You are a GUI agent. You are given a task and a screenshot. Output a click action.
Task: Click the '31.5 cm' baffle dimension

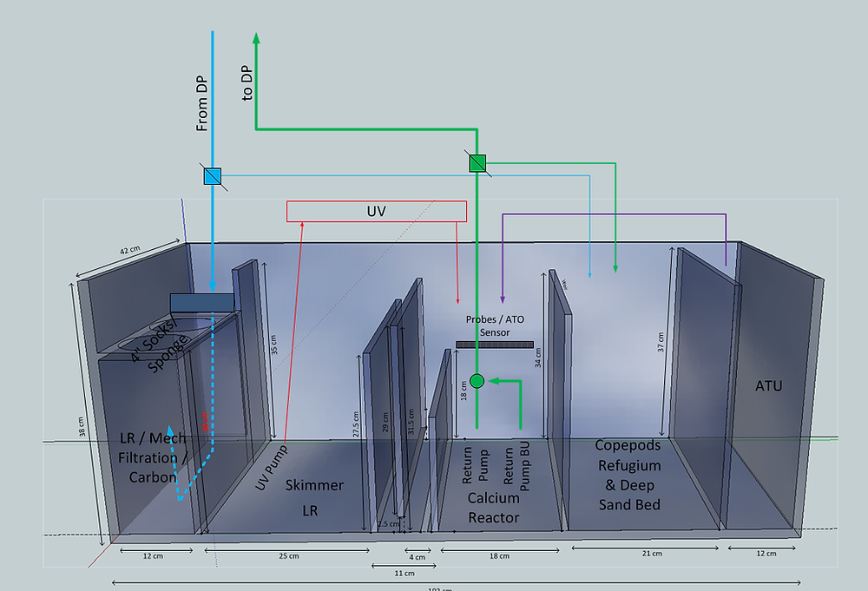pos(411,421)
